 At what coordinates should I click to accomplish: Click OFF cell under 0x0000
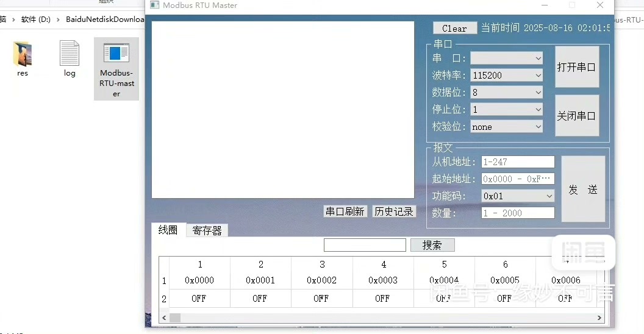tap(199, 298)
